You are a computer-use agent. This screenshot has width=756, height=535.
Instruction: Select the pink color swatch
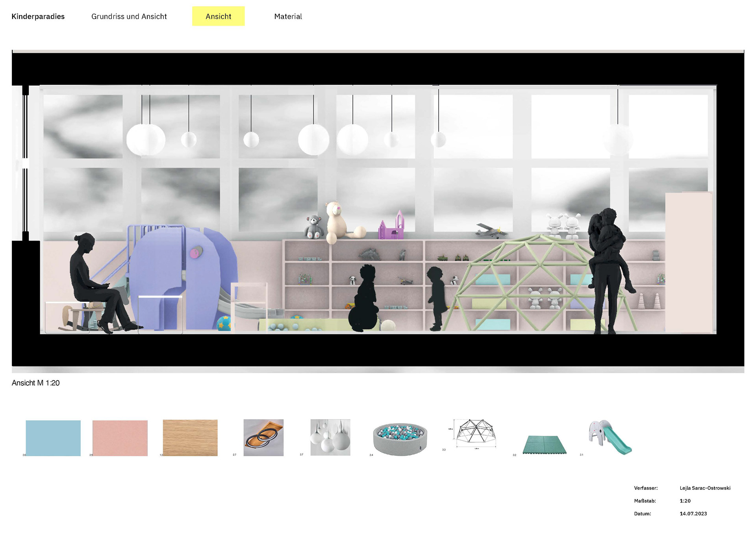click(x=120, y=438)
